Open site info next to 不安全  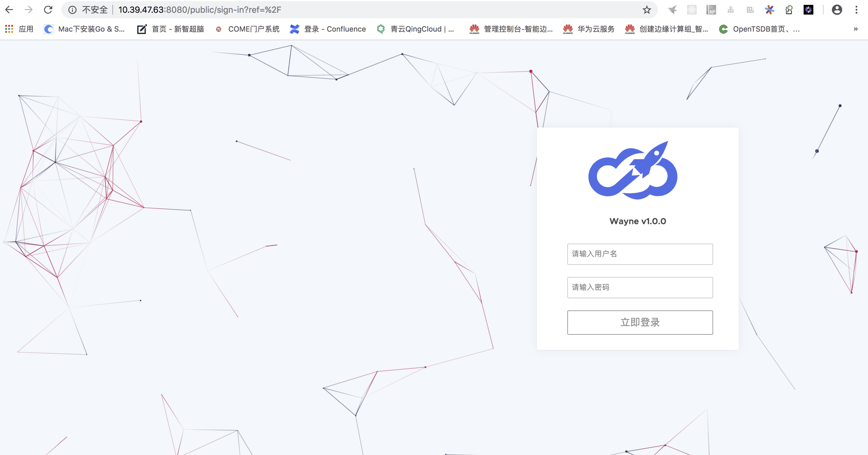pos(72,10)
